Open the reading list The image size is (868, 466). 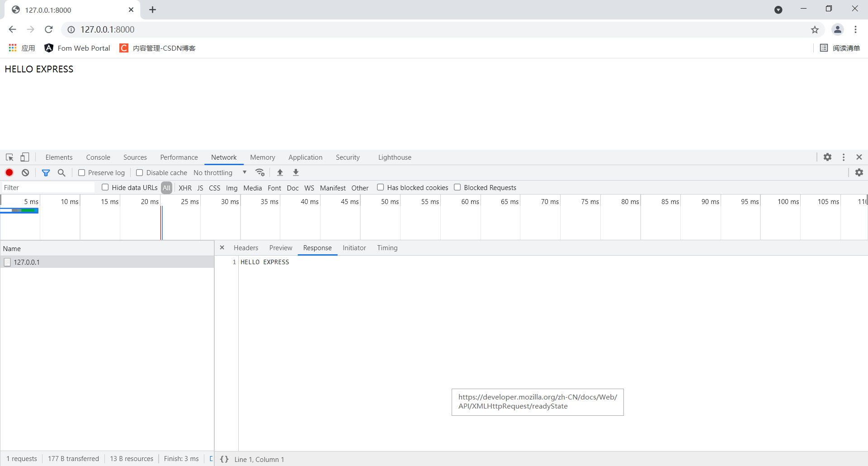click(840, 48)
